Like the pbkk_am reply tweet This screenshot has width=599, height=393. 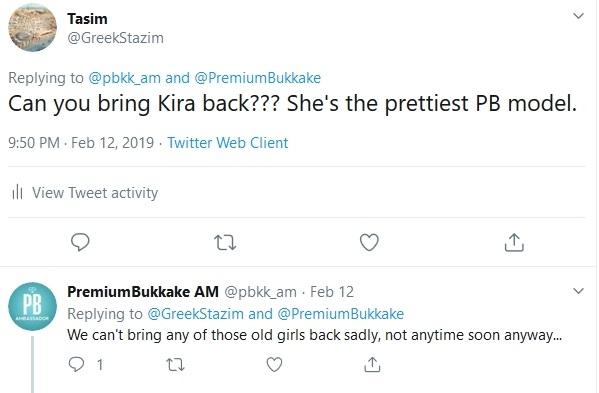point(274,364)
